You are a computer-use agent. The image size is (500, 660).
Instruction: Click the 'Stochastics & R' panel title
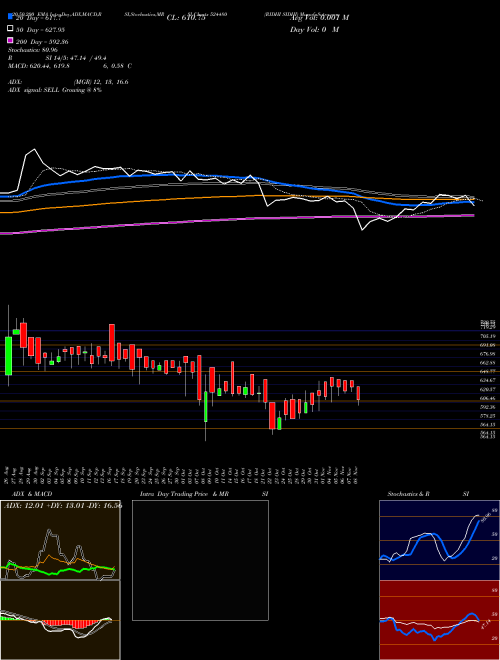pos(408,494)
